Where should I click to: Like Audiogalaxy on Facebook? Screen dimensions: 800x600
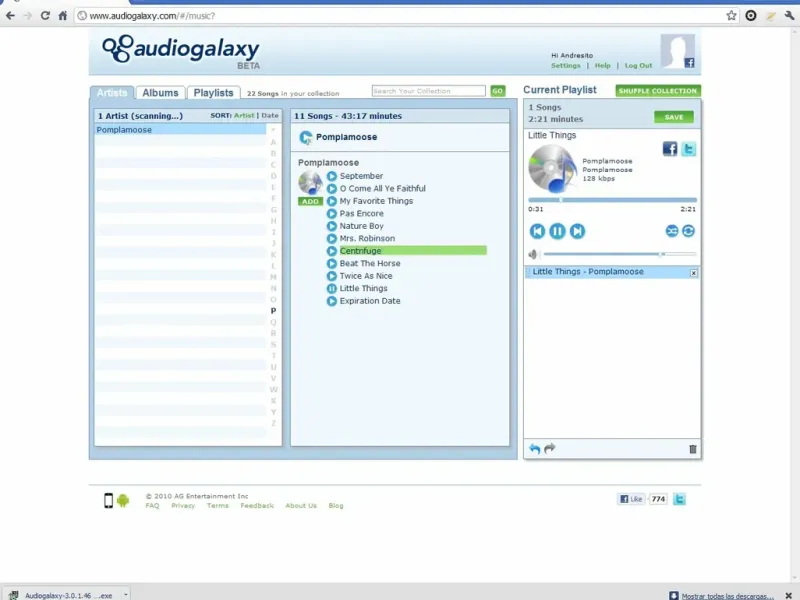pyautogui.click(x=631, y=499)
